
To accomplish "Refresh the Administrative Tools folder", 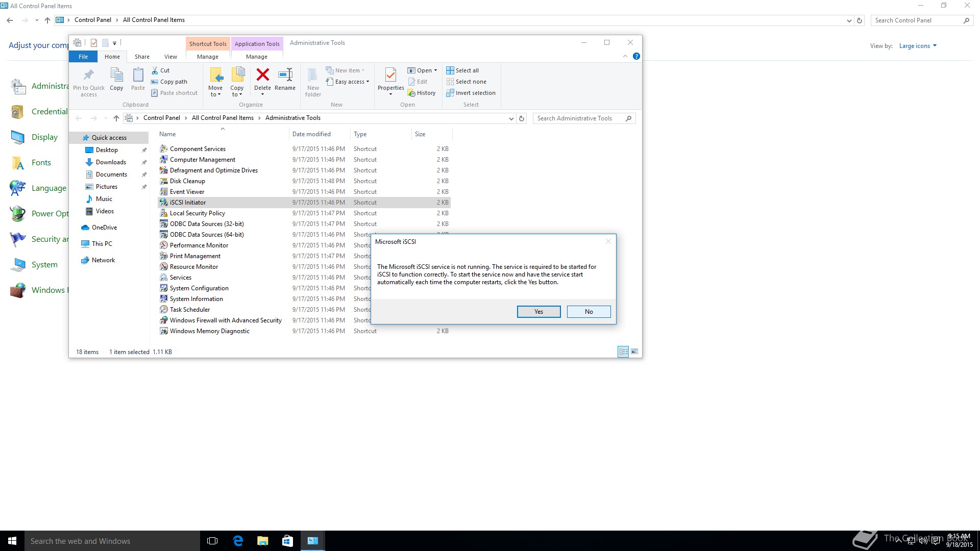I will [x=522, y=118].
